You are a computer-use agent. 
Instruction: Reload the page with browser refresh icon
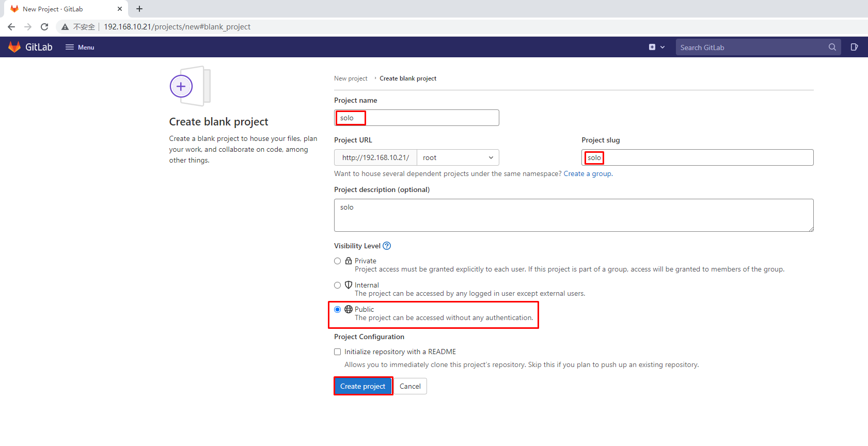[44, 27]
